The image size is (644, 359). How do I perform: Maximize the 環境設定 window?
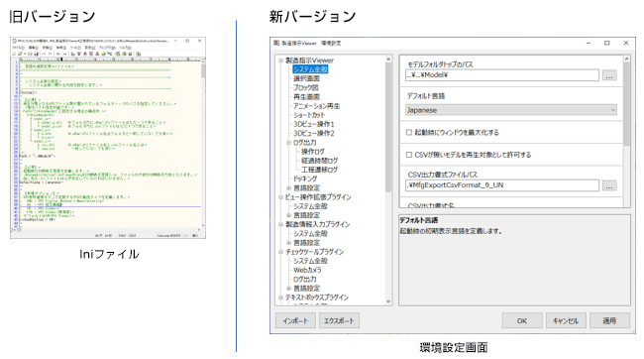point(607,43)
